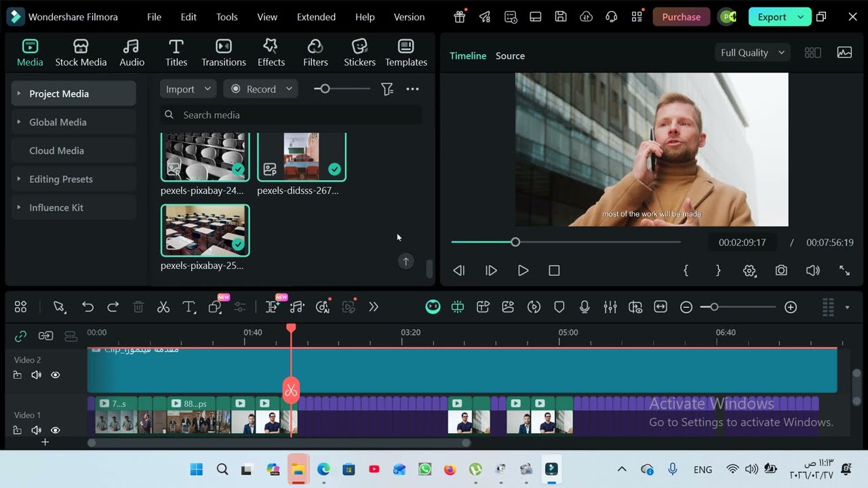Open preview volume speaker icon

pos(812,270)
